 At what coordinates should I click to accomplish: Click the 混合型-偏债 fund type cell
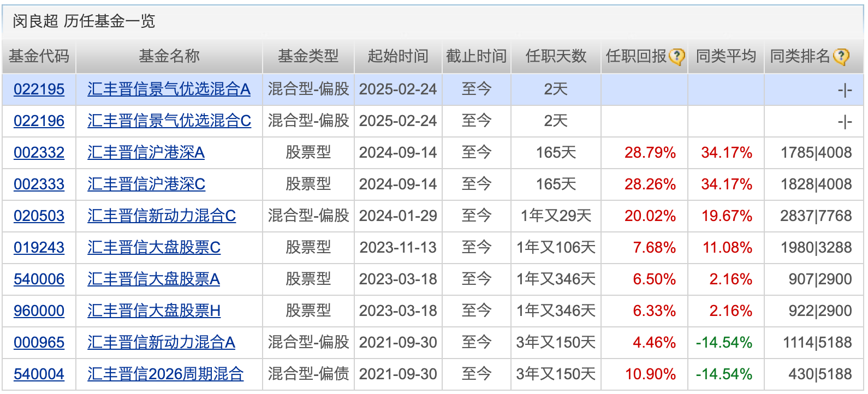pos(308,374)
